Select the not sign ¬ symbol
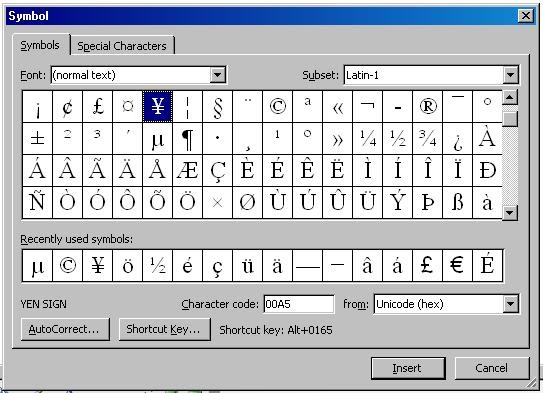Viewport: 543px width, 393px height. (368, 107)
